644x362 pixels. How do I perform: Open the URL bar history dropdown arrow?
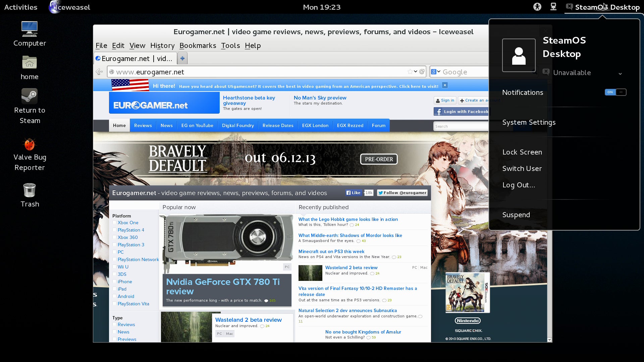point(416,71)
